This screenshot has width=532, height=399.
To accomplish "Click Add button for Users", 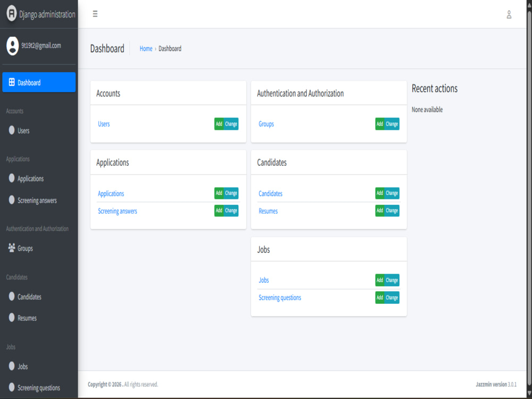I will pyautogui.click(x=219, y=124).
